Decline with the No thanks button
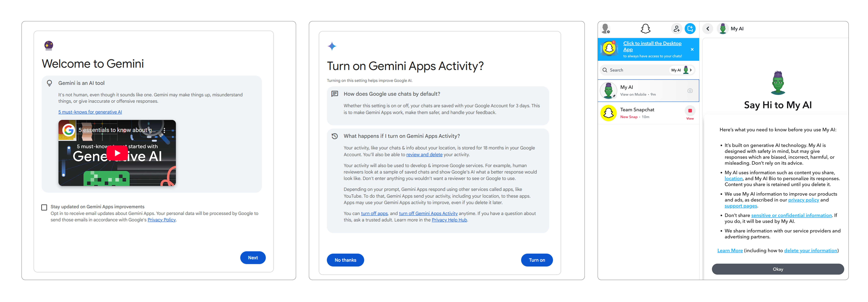This screenshot has width=868, height=302. point(345,260)
